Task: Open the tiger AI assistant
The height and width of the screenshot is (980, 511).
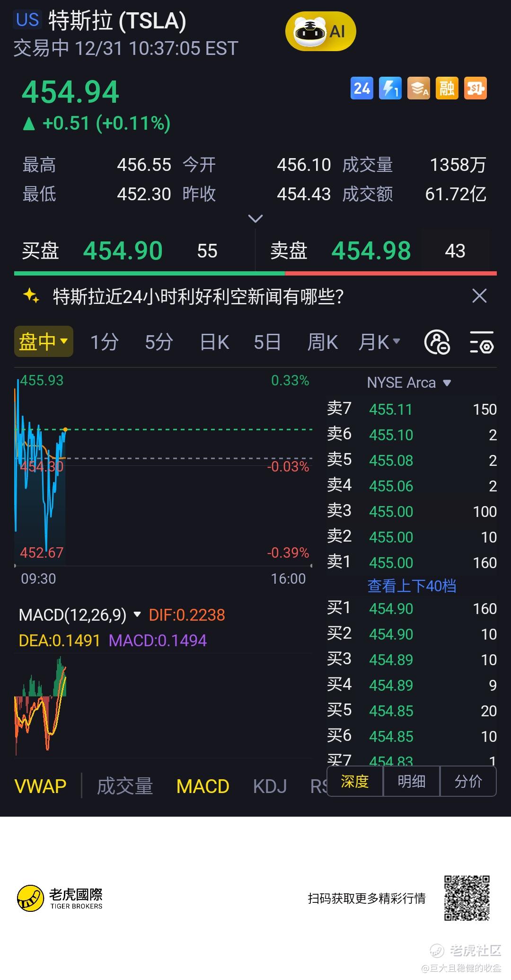Action: pyautogui.click(x=320, y=32)
